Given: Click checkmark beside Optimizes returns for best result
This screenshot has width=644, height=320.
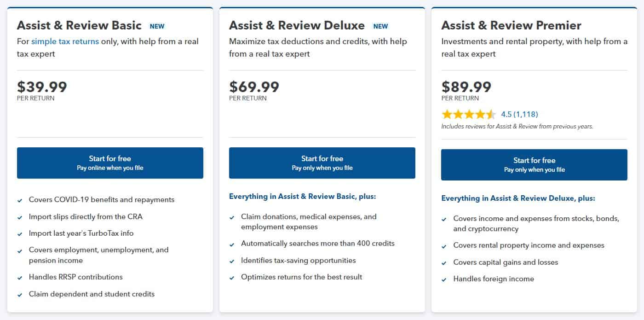Looking at the screenshot, I should [232, 278].
